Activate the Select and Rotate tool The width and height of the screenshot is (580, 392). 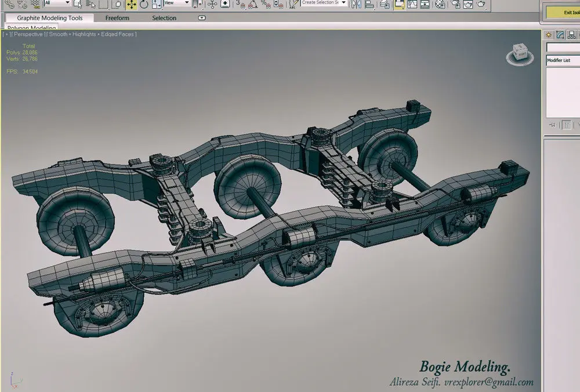tap(144, 4)
